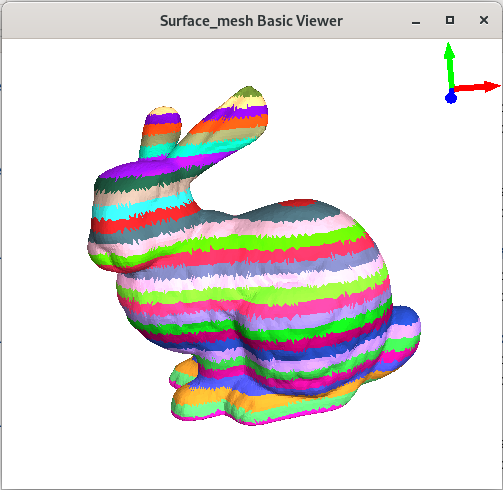The image size is (503, 490).
Task: Click the Surface_mesh Basic Viewer title text
Action: (251, 21)
